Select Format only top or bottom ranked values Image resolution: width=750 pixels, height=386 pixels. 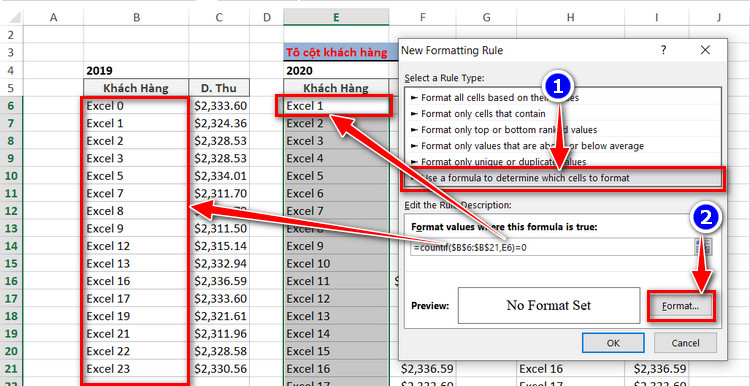tap(562, 130)
